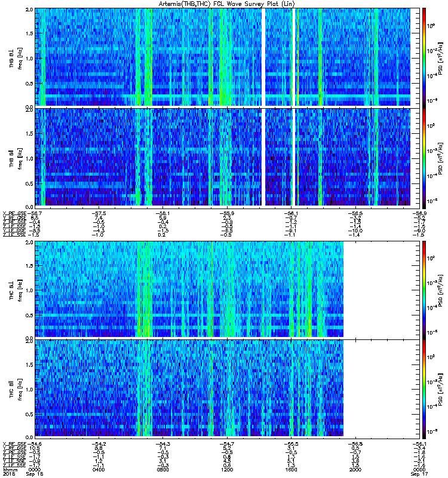The image size is (448, 478).
Task: Click the 'THC B⊥ freq [Hz]' axis label
Action: [16, 290]
